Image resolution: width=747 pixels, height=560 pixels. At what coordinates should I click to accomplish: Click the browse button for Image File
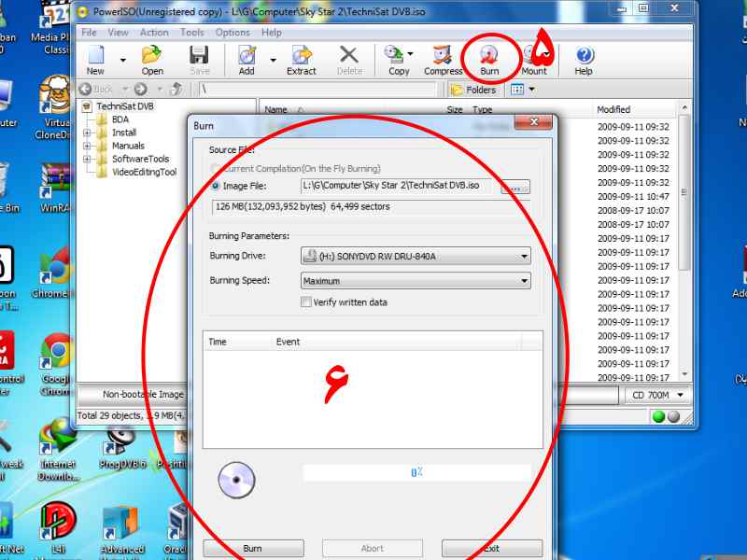coord(515,188)
